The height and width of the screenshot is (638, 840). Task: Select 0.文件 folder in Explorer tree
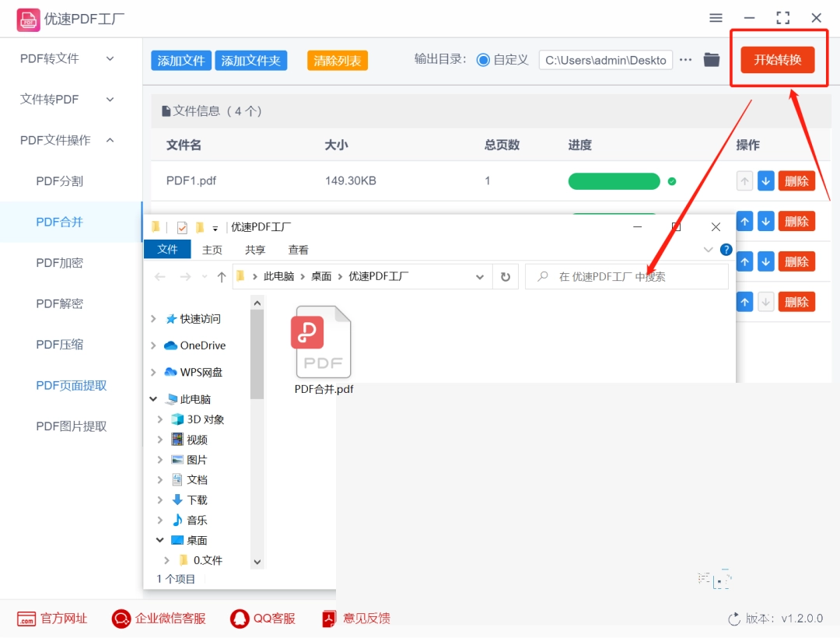click(x=201, y=560)
